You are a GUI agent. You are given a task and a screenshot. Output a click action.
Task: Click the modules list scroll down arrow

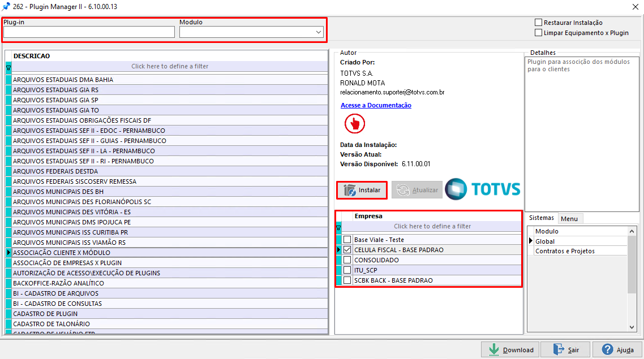pyautogui.click(x=632, y=327)
